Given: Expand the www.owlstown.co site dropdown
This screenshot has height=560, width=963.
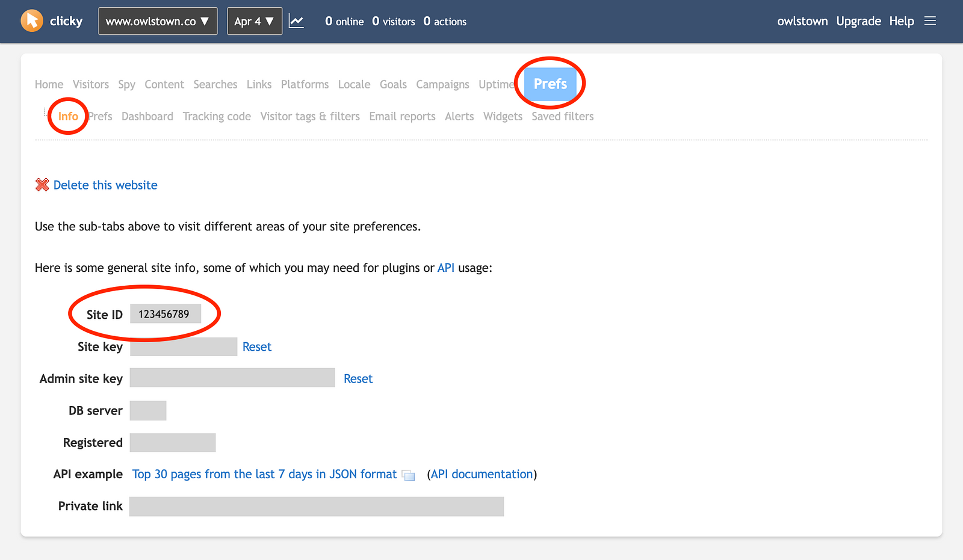Looking at the screenshot, I should click(x=158, y=21).
